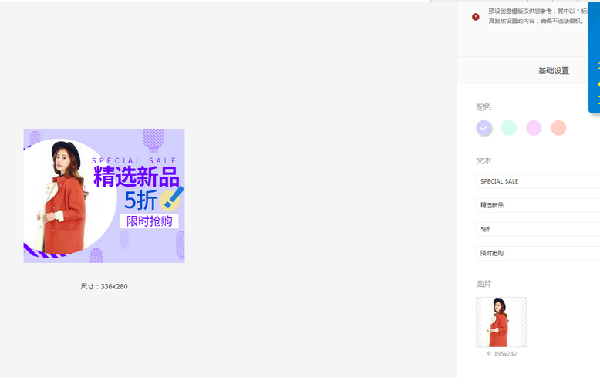Screen dimensions: 600x385
Task: Click the red warning notice icon
Action: 476,17
